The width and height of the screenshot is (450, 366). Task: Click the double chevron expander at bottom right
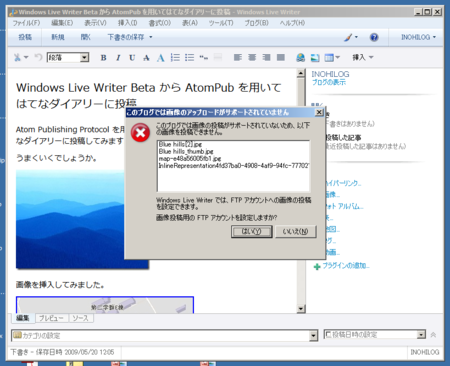tap(433, 335)
